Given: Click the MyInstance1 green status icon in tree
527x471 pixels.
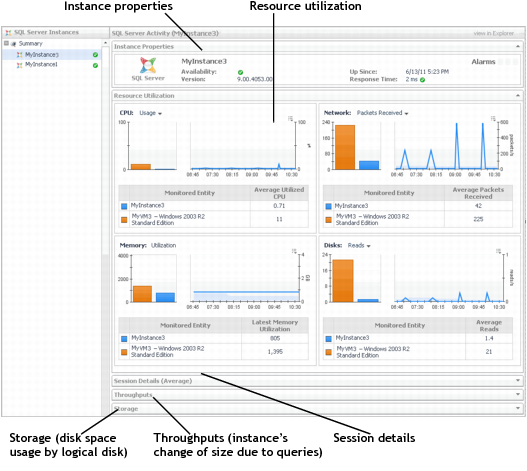Looking at the screenshot, I should click(95, 65).
